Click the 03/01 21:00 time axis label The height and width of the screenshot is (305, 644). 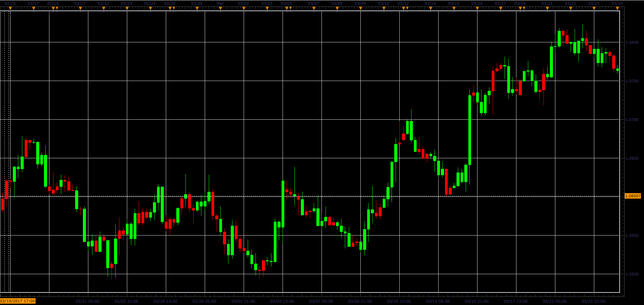pyautogui.click(x=243, y=301)
